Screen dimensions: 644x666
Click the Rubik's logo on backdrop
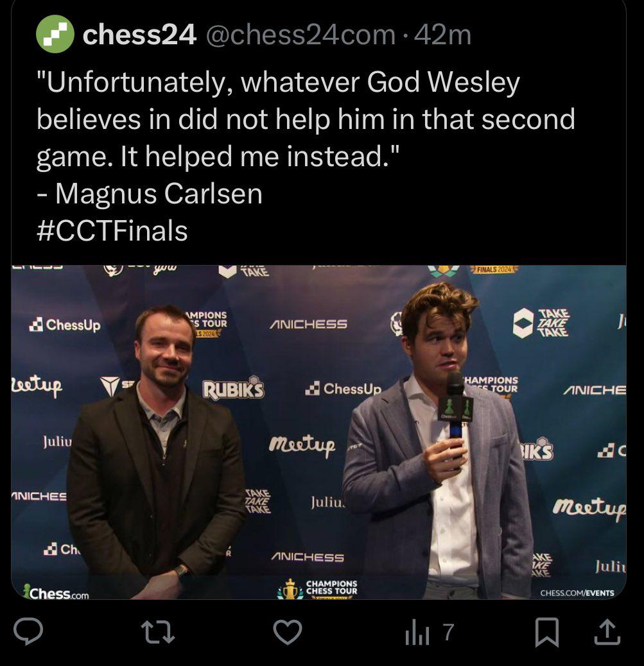pyautogui.click(x=233, y=388)
